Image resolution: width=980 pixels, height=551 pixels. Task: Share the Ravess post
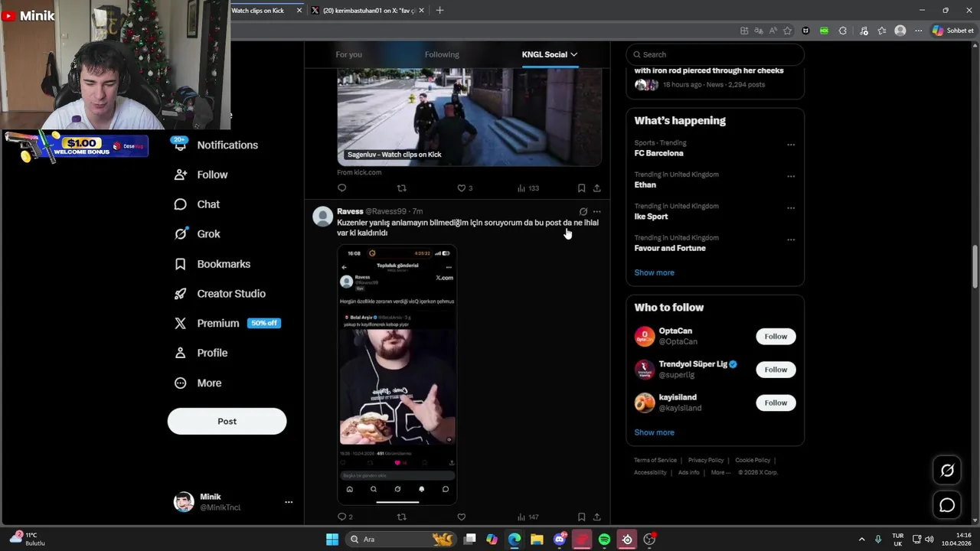(597, 517)
